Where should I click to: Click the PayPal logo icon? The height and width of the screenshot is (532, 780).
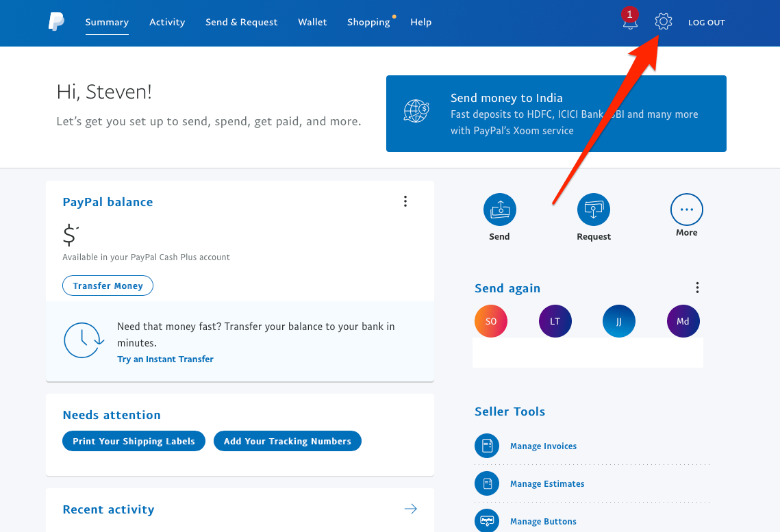pos(56,22)
